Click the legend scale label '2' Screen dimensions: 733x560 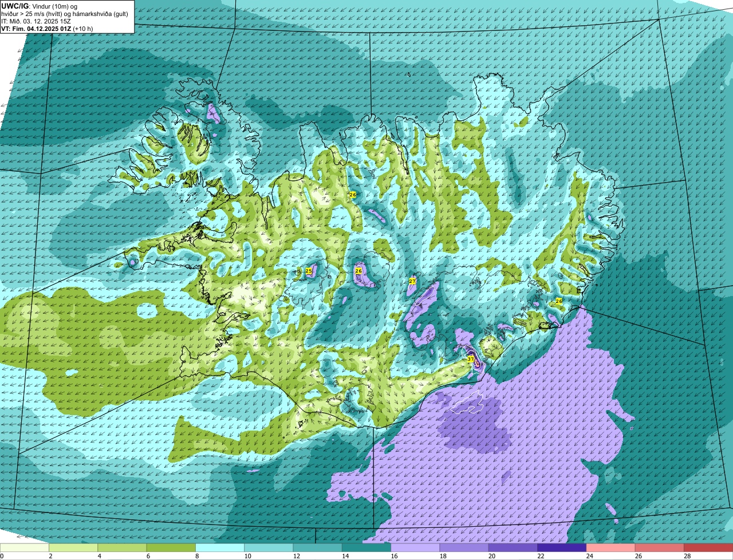(50, 556)
